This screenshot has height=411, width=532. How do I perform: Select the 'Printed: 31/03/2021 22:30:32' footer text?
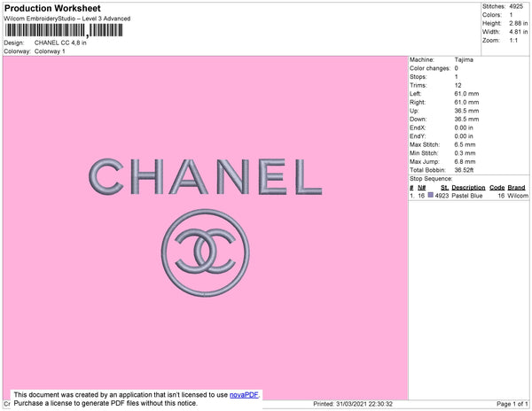pyautogui.click(x=353, y=404)
